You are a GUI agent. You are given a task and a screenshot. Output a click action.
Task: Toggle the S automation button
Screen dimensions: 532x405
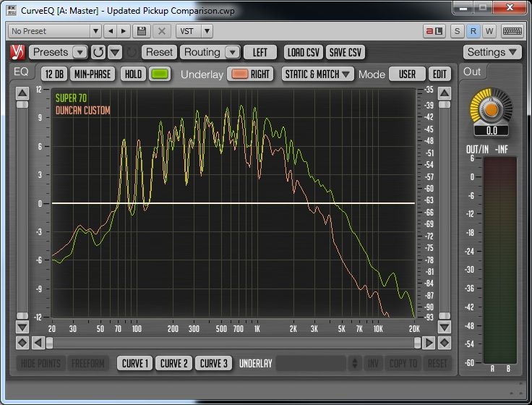pyautogui.click(x=457, y=31)
